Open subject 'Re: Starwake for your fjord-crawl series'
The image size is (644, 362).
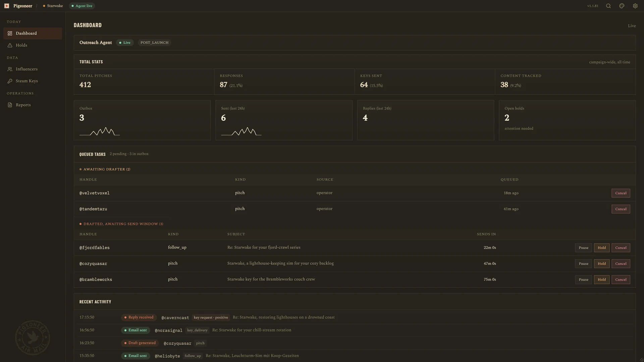(x=264, y=248)
